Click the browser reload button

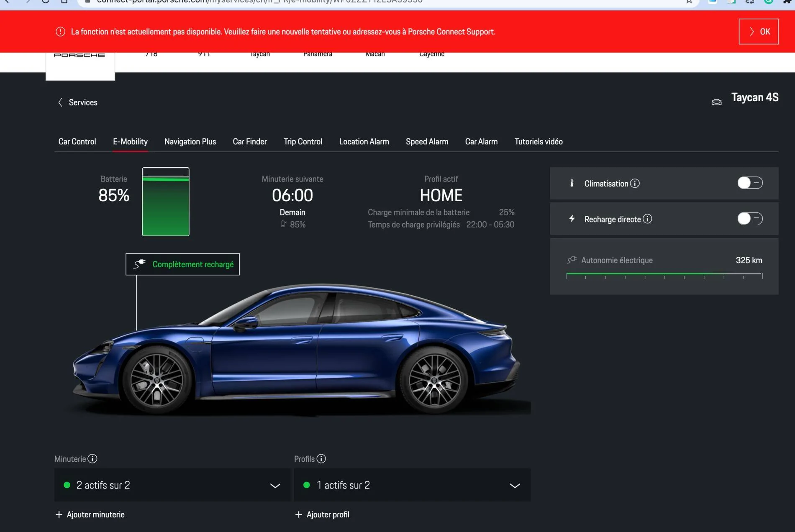(x=46, y=1)
